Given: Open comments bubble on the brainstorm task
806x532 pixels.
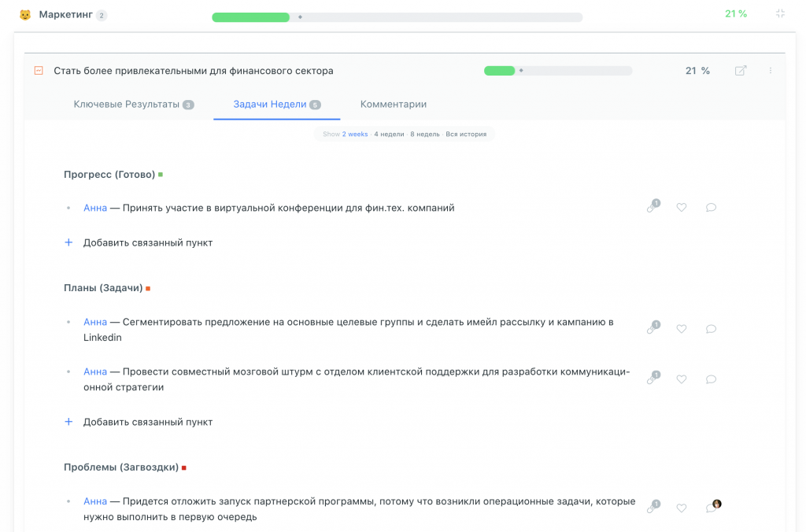Looking at the screenshot, I should [x=711, y=379].
